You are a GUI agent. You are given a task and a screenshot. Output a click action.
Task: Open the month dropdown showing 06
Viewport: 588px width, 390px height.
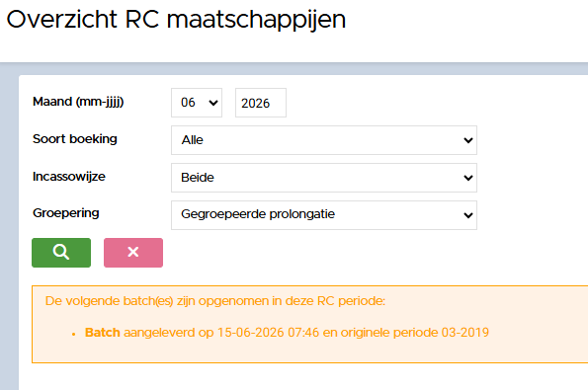tap(197, 103)
